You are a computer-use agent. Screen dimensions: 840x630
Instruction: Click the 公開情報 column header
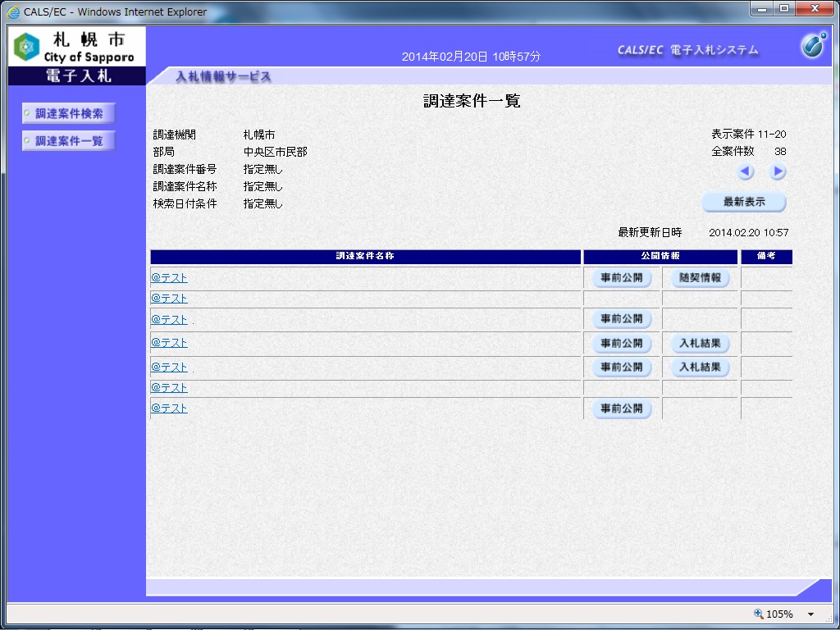(x=660, y=257)
